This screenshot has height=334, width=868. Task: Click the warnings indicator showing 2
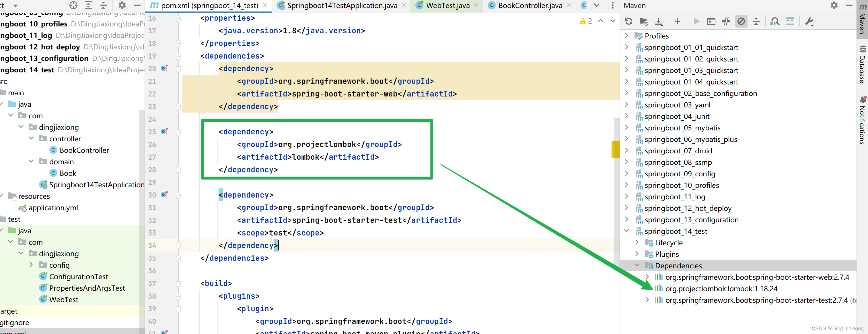[x=586, y=21]
